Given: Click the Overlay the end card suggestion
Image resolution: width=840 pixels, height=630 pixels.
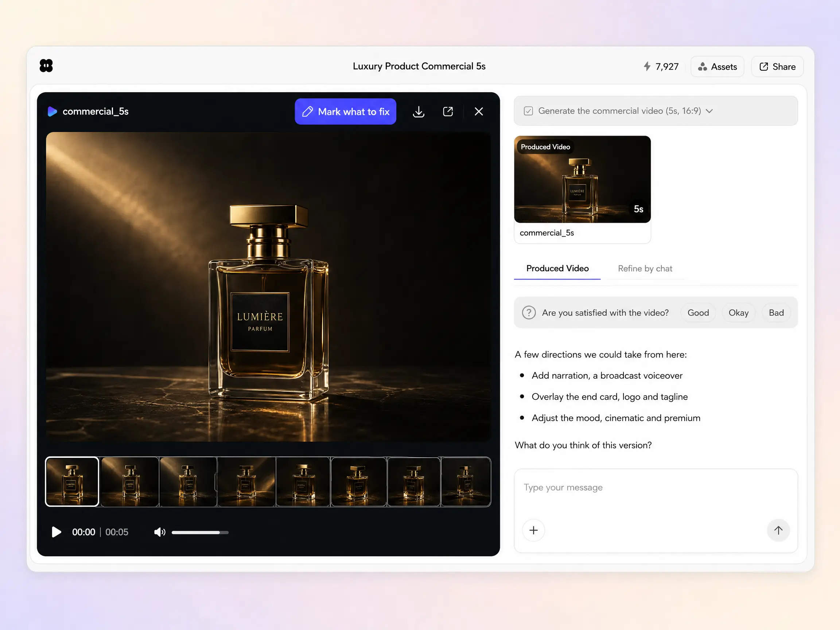Looking at the screenshot, I should click(x=610, y=397).
